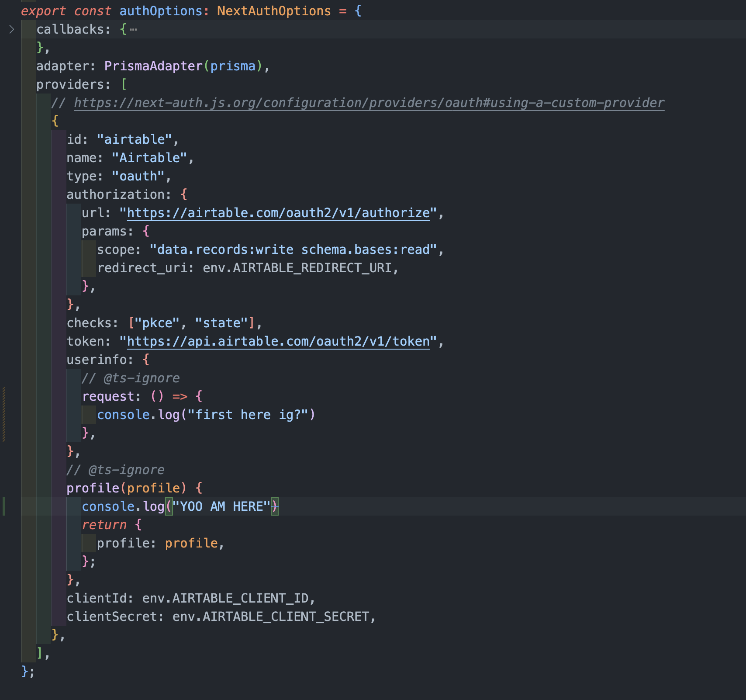
Task: Click the "YOO AM HERE" string
Action: click(x=221, y=506)
